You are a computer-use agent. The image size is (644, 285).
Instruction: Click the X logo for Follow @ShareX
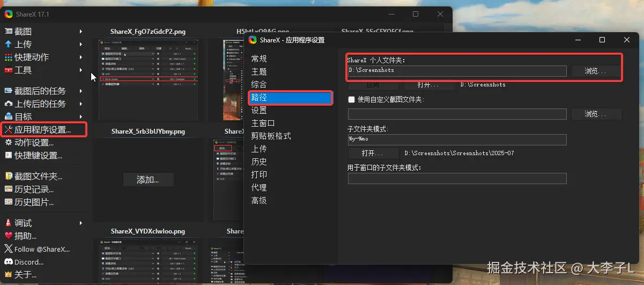click(x=9, y=249)
